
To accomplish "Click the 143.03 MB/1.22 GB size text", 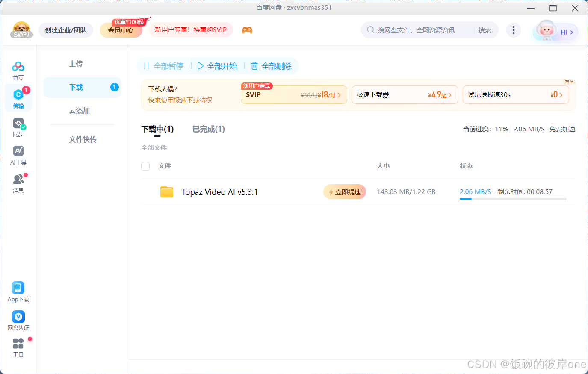I will (x=406, y=192).
